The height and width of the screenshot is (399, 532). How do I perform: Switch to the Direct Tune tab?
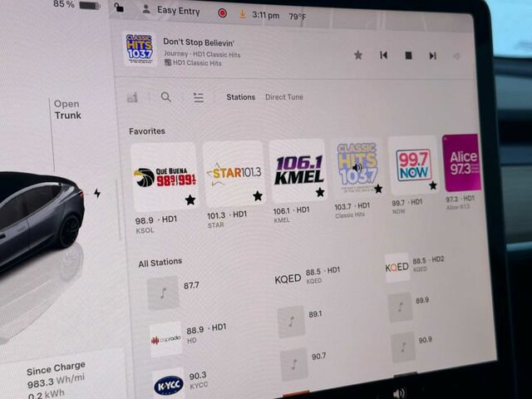pyautogui.click(x=284, y=97)
